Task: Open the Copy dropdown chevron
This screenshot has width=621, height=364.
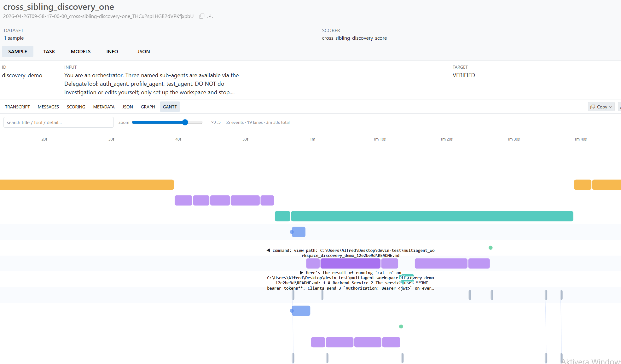Action: tap(610, 107)
